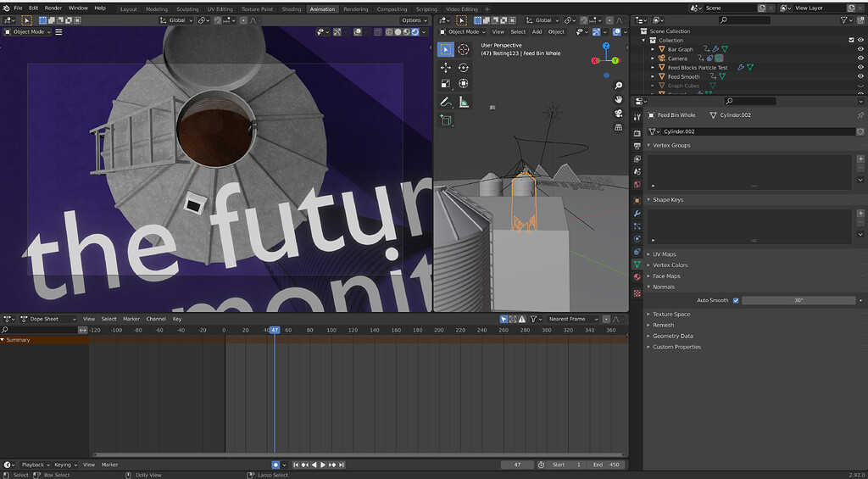868x479 pixels.
Task: Hide Feed Smooth using the eye icon
Action: click(x=860, y=76)
